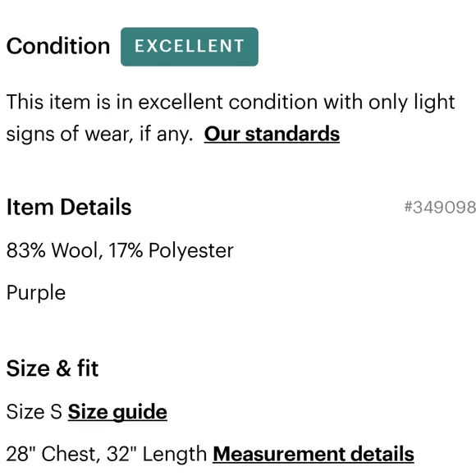Click 'condition with' in the description
The image size is (476, 476).
(x=295, y=102)
